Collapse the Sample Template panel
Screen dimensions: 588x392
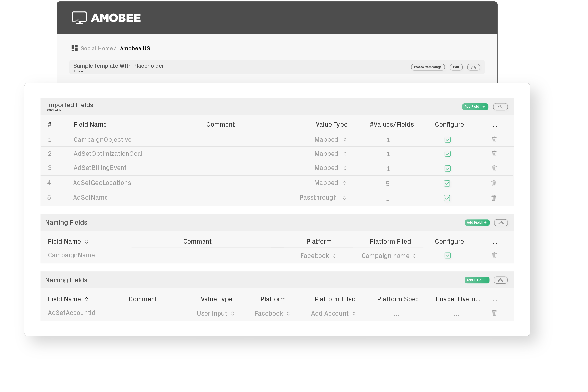474,67
